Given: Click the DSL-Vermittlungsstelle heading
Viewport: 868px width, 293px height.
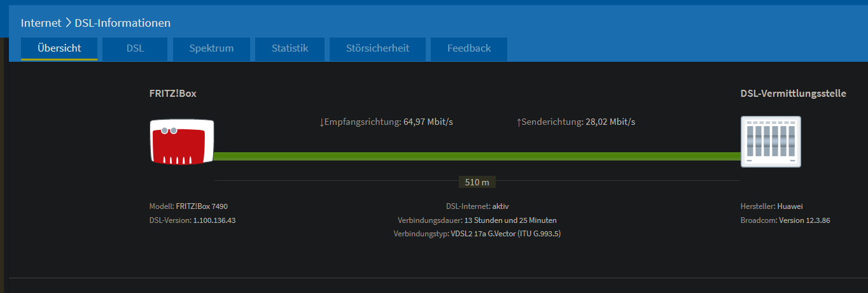Looking at the screenshot, I should [x=794, y=94].
